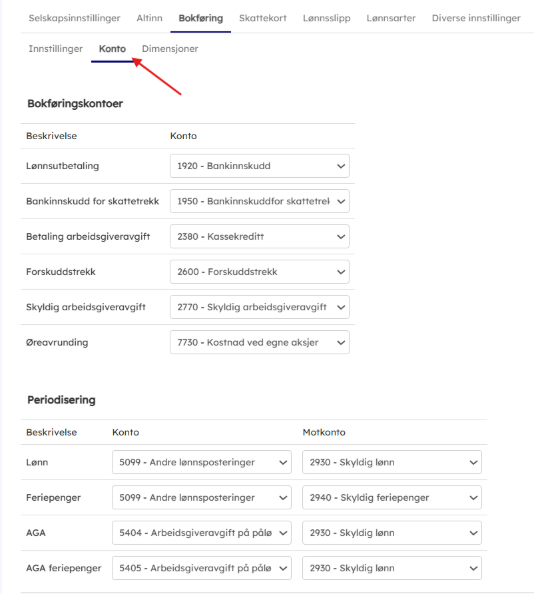Expand AGA feriepenger Konto dropdown 5405
Viewport: 534px width, 594px height.
(202, 568)
